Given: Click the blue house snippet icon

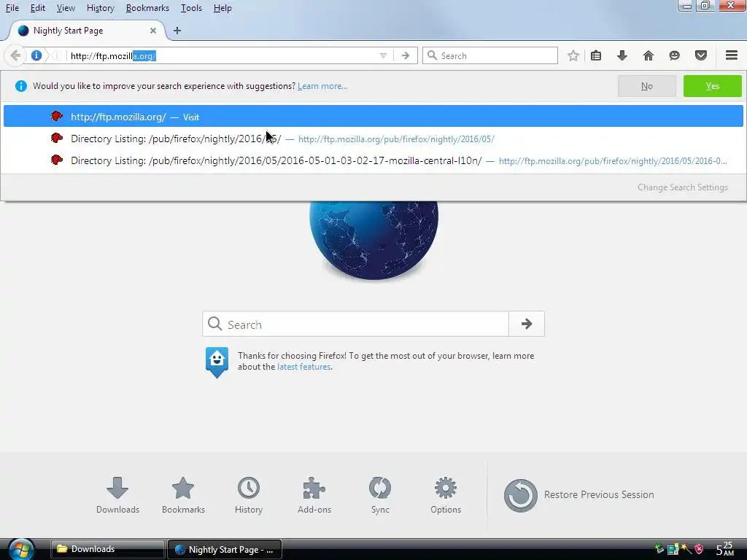Looking at the screenshot, I should (217, 362).
